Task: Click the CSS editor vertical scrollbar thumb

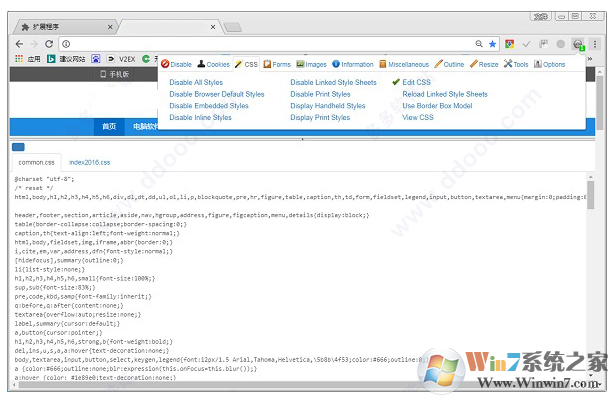Action: tap(590, 195)
